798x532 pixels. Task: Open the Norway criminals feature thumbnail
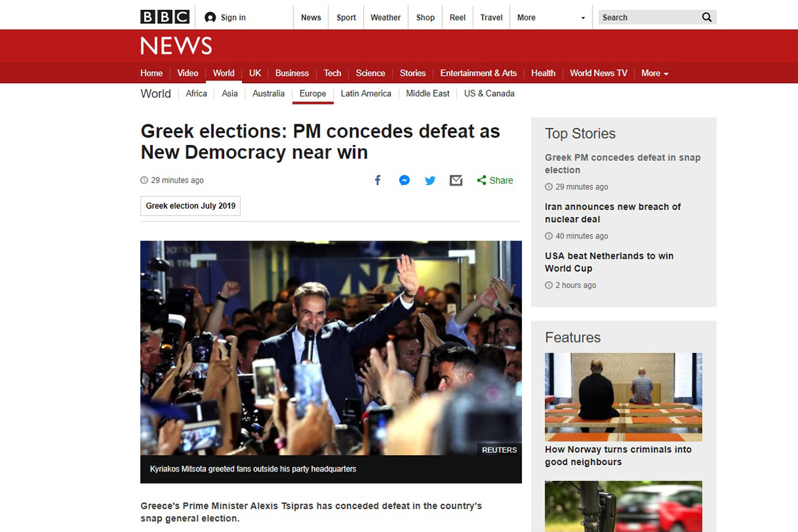623,397
